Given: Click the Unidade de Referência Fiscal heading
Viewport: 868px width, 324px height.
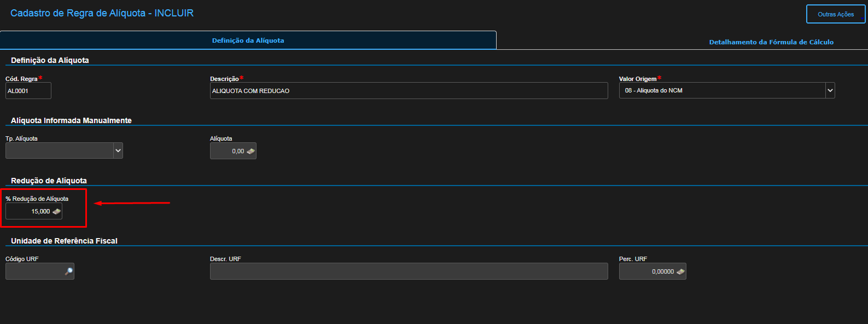Looking at the screenshot, I should [x=64, y=241].
